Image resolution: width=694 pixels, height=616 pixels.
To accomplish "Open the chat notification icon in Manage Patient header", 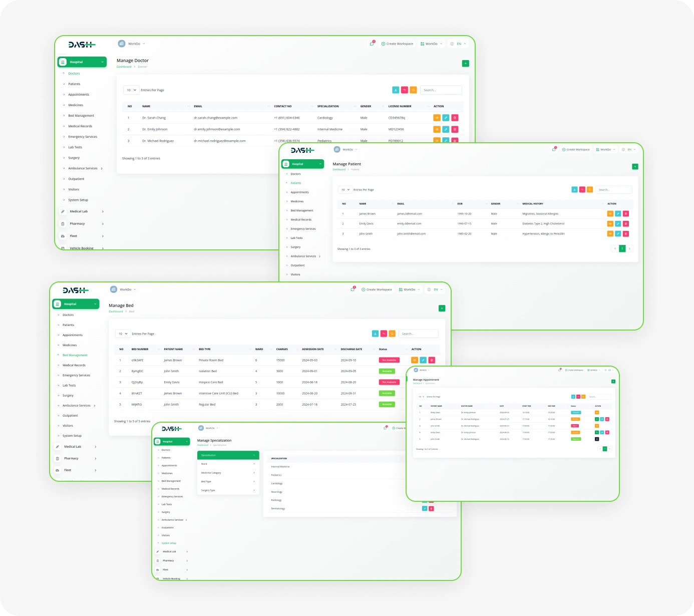I will click(554, 149).
